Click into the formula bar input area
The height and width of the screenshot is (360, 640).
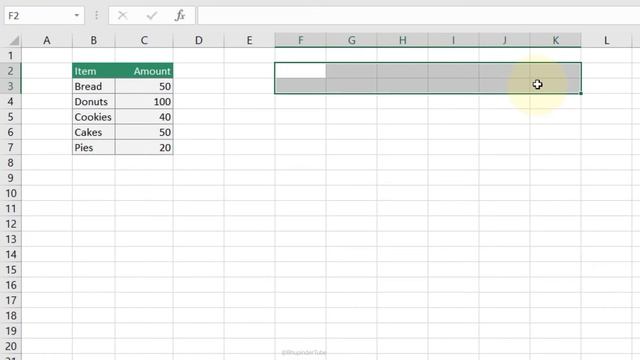click(x=419, y=16)
